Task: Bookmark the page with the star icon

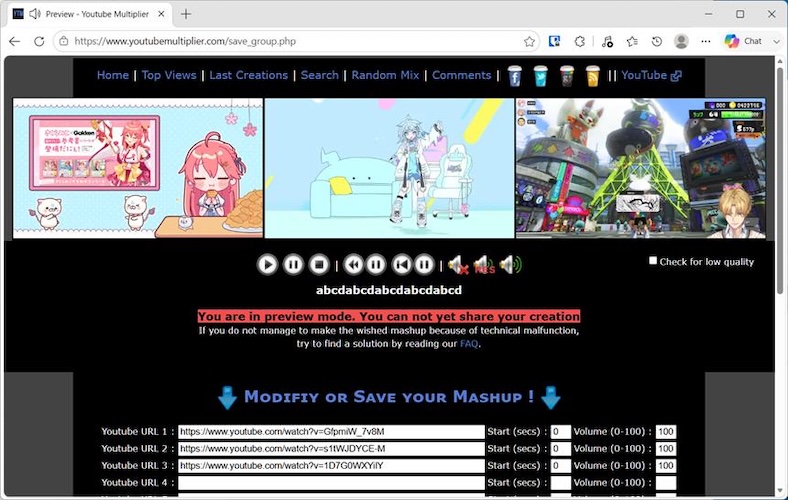Action: [529, 41]
